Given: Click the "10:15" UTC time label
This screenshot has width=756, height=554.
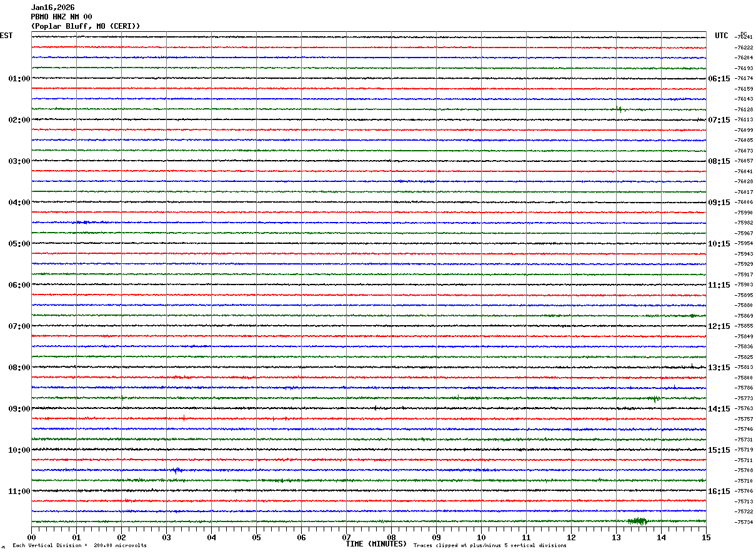Looking at the screenshot, I should pyautogui.click(x=719, y=244).
